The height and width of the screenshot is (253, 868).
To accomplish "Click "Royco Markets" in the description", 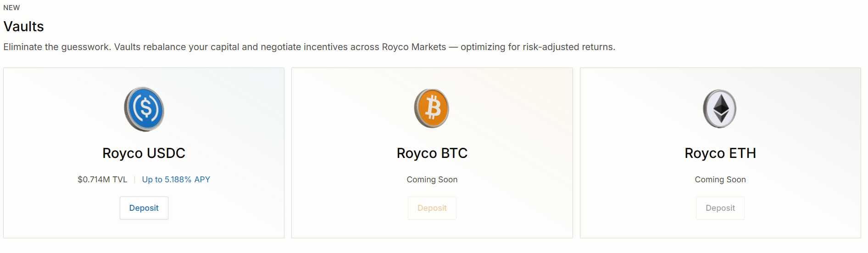I will tap(414, 47).
